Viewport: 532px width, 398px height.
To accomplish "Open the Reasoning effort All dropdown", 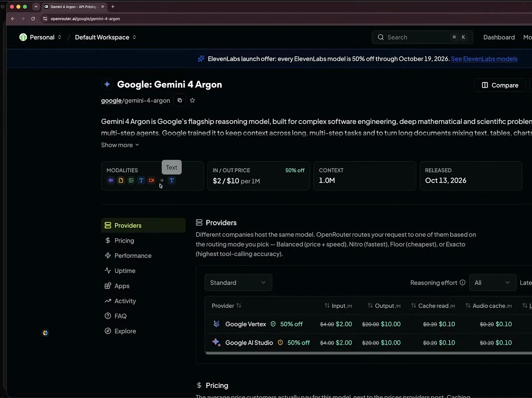I will pyautogui.click(x=492, y=282).
